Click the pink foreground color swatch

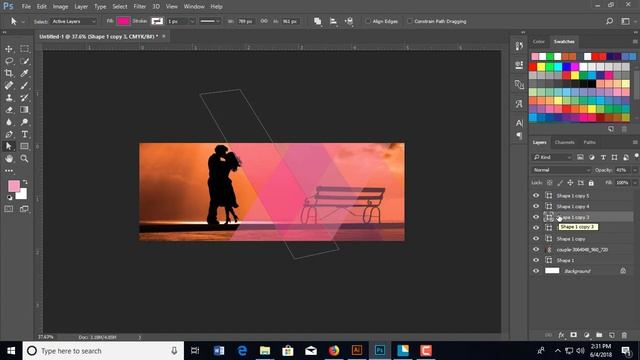point(14,187)
